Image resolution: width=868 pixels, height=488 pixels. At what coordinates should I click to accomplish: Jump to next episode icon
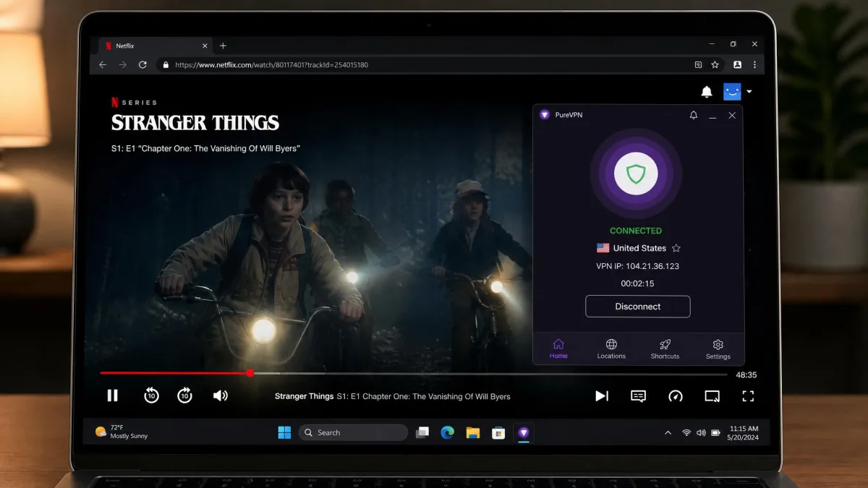602,395
